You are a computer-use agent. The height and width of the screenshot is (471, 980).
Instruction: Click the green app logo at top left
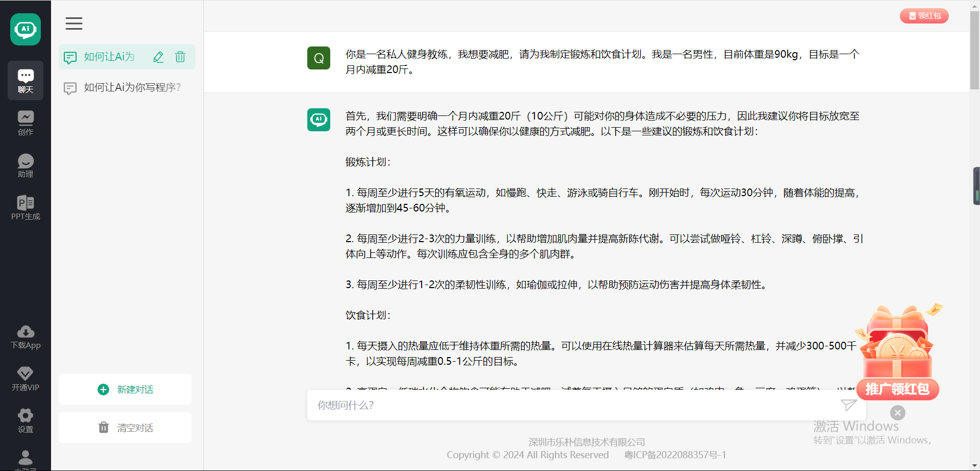[x=25, y=29]
